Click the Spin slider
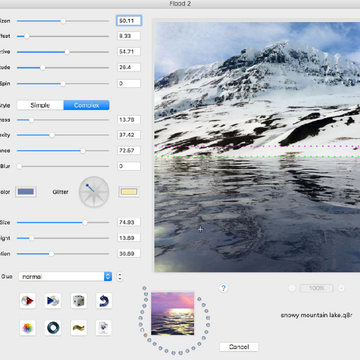The height and width of the screenshot is (360, 360). pos(63,83)
